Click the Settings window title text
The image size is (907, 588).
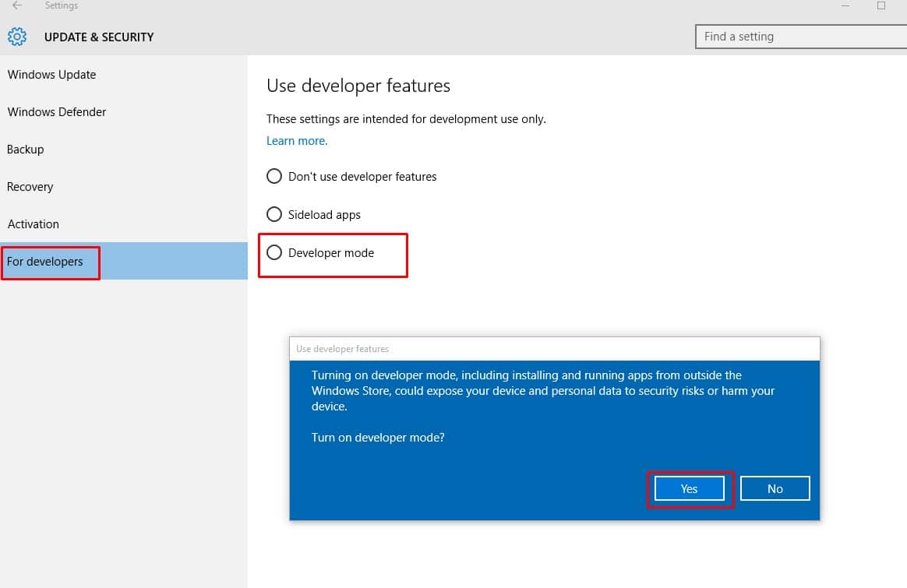coord(62,5)
